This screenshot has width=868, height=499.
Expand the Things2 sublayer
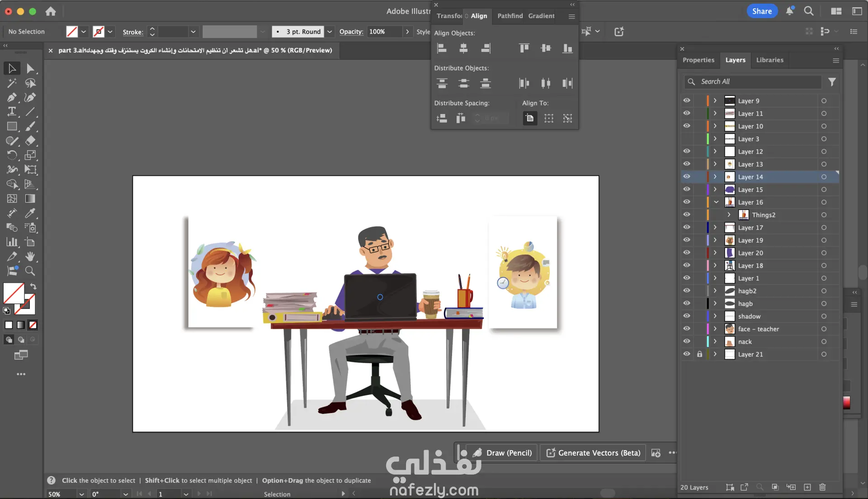(729, 215)
